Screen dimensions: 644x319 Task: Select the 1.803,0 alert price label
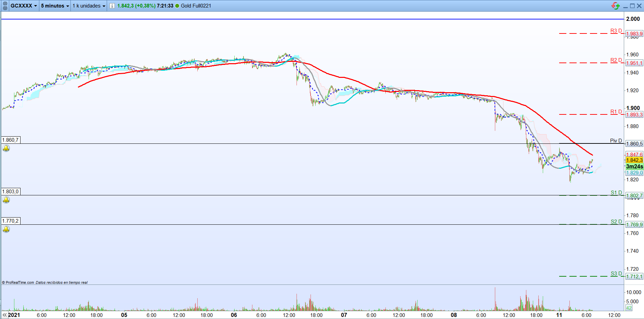click(x=11, y=192)
